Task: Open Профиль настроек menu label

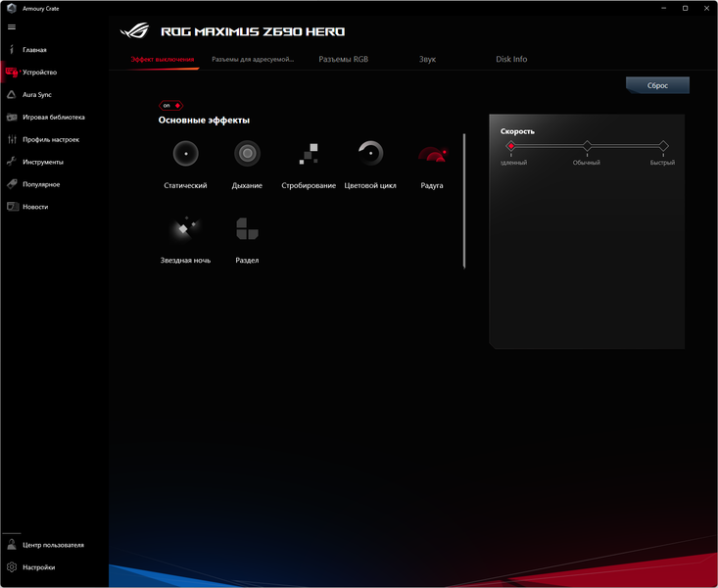Action: pyautogui.click(x=51, y=139)
